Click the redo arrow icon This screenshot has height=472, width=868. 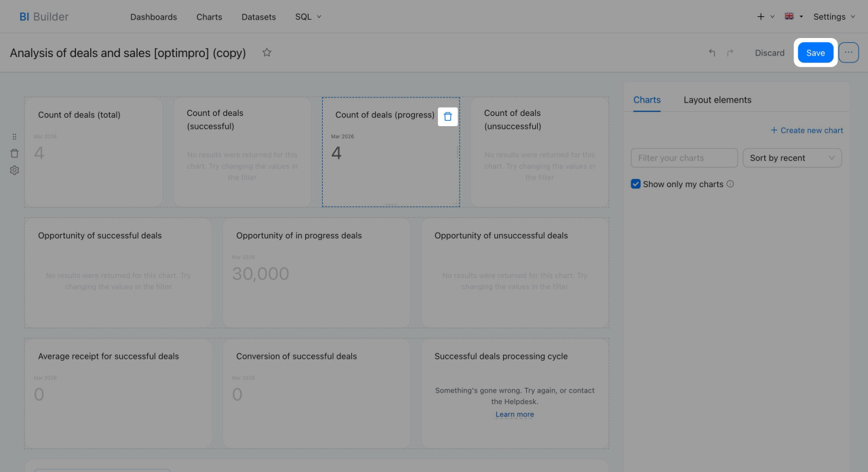(x=730, y=53)
